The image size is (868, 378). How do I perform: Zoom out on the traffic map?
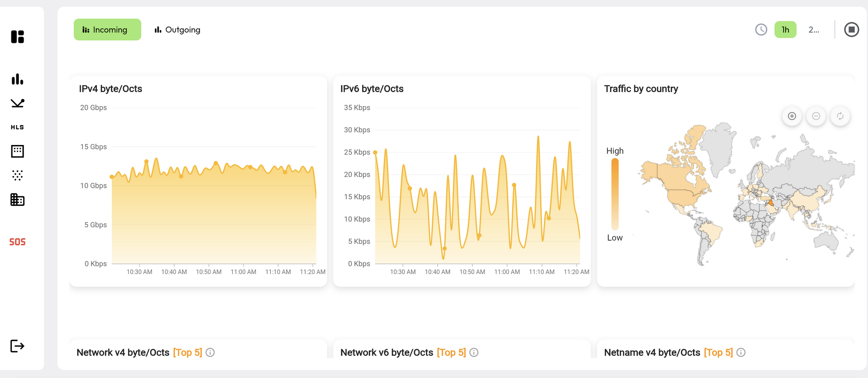click(x=816, y=116)
